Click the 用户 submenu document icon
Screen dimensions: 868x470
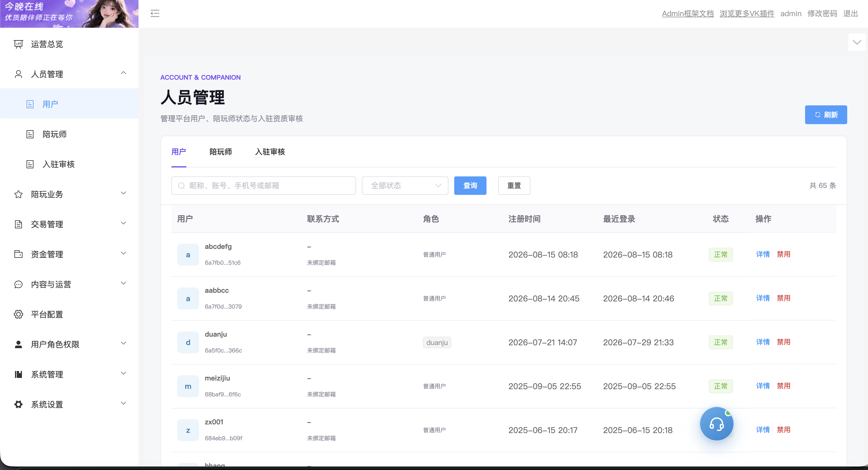coord(30,104)
